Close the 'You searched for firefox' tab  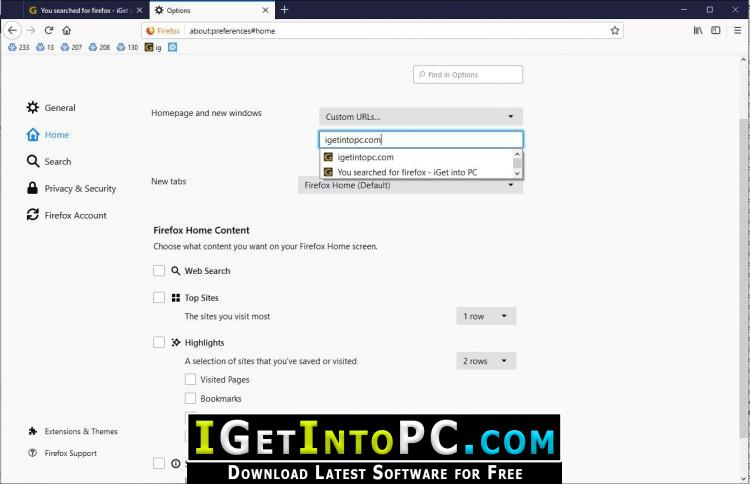tap(139, 10)
